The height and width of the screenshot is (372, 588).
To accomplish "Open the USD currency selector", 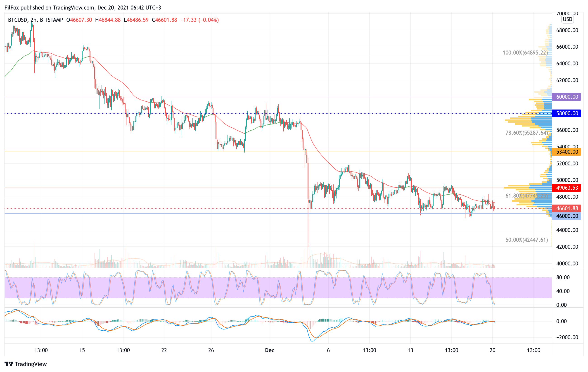I will [x=567, y=19].
